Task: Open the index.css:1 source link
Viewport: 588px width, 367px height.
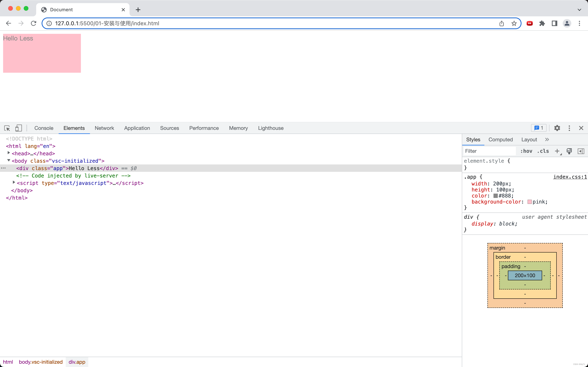Action: pos(570,177)
